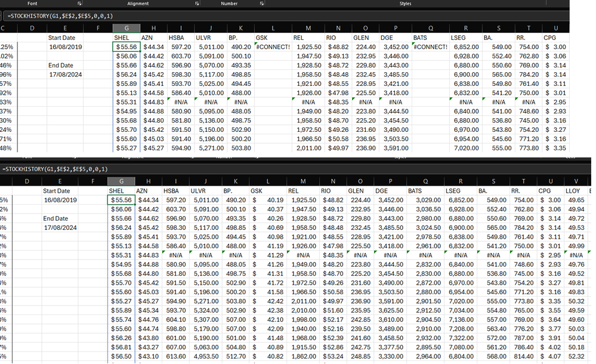The image size is (596, 364).
Task: Select column G header in the upper spreadsheet
Action: pos(126,28)
